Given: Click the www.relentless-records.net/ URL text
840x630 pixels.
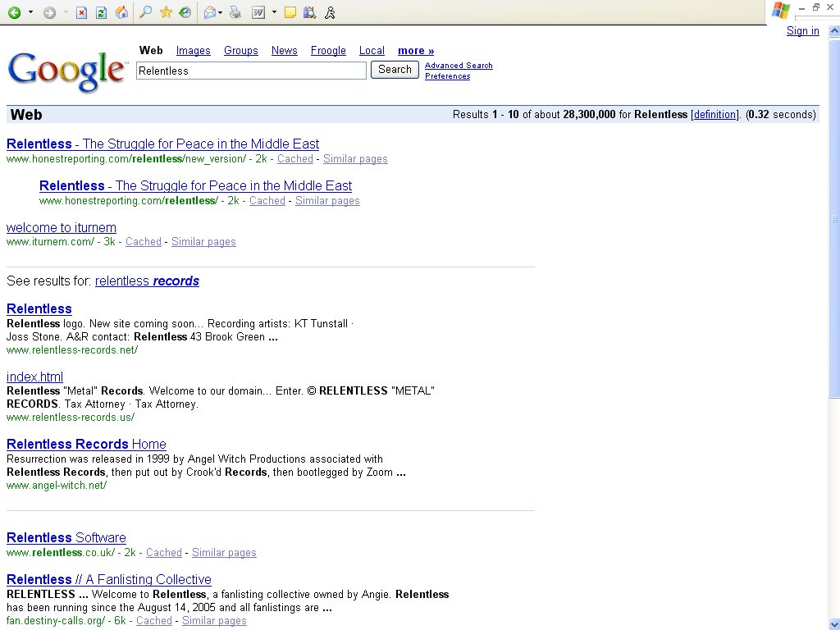Looking at the screenshot, I should point(72,350).
